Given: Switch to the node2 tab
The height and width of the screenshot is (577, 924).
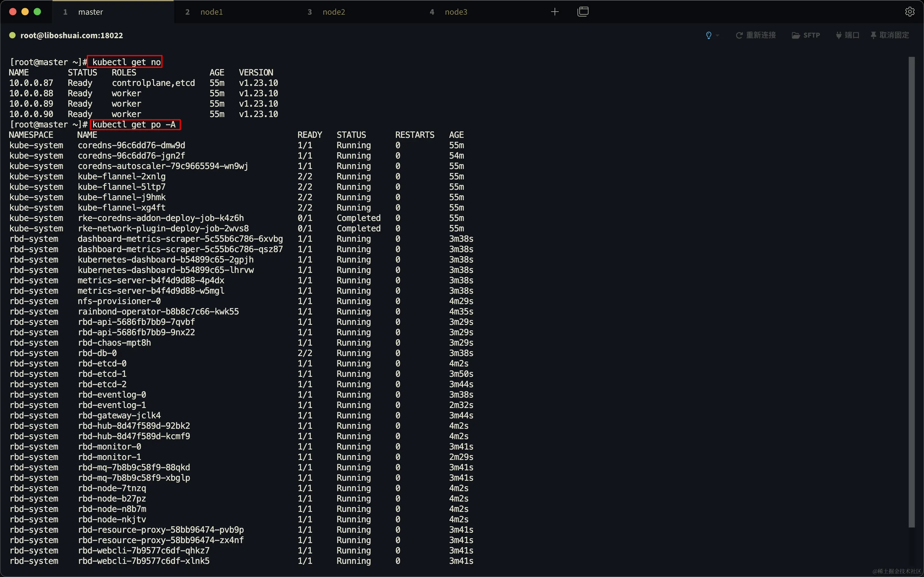Looking at the screenshot, I should pos(333,12).
